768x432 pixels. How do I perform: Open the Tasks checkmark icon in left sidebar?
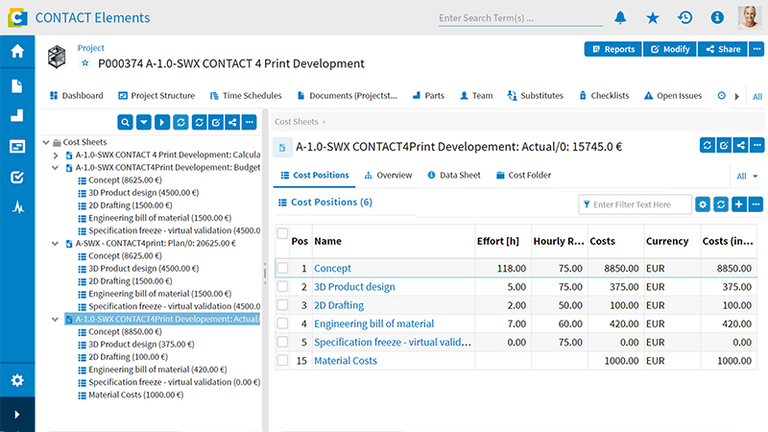tap(17, 177)
